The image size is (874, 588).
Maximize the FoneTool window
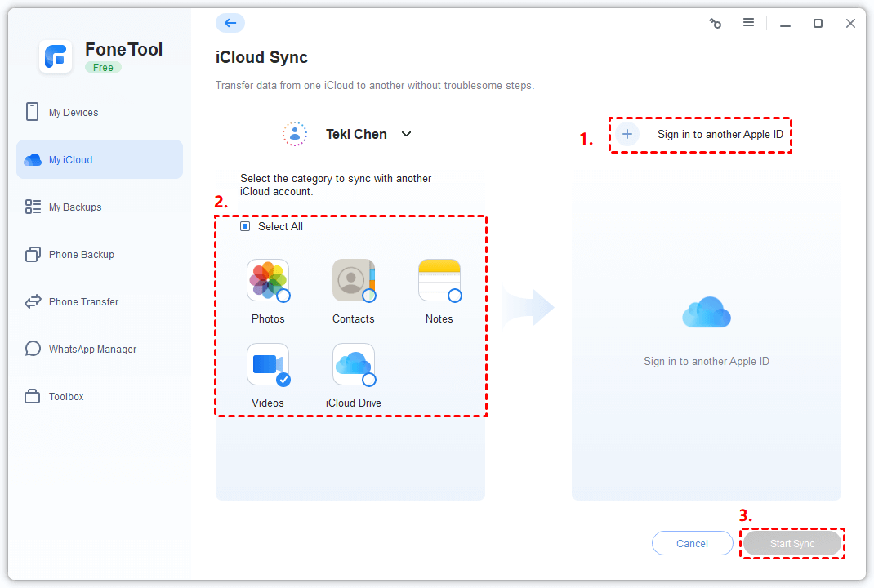(818, 23)
